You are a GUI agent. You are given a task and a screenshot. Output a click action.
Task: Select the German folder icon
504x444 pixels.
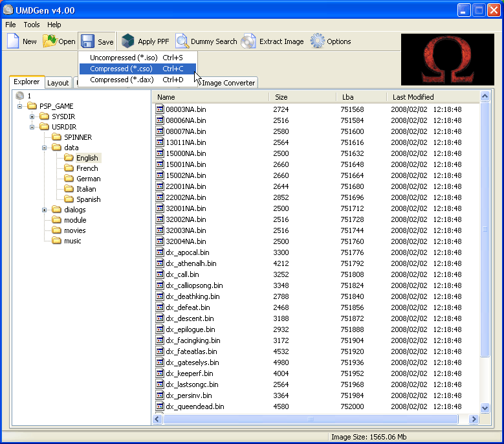point(69,178)
